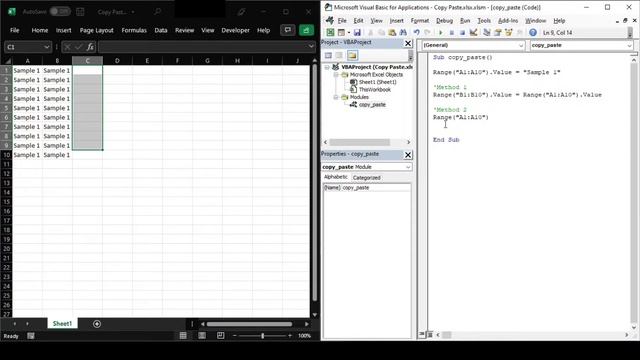Click the Reset (stop) icon in VBA toolbar
This screenshot has height=360, width=640.
tap(462, 32)
